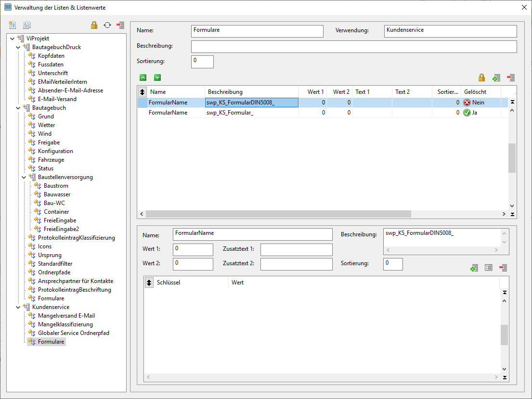Jump to top of Schlüssel table
The image size is (532, 399).
point(505,293)
